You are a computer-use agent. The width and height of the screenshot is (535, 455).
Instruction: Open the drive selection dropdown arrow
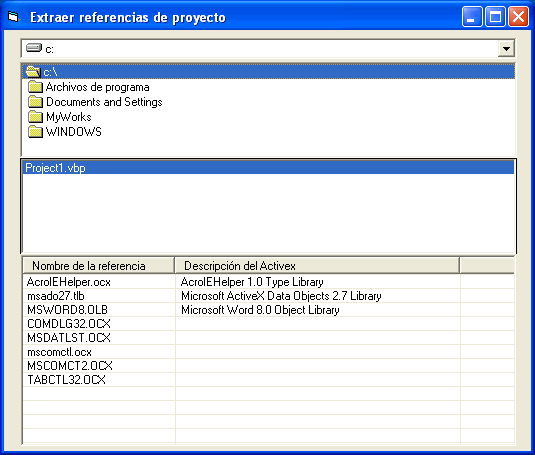point(506,49)
